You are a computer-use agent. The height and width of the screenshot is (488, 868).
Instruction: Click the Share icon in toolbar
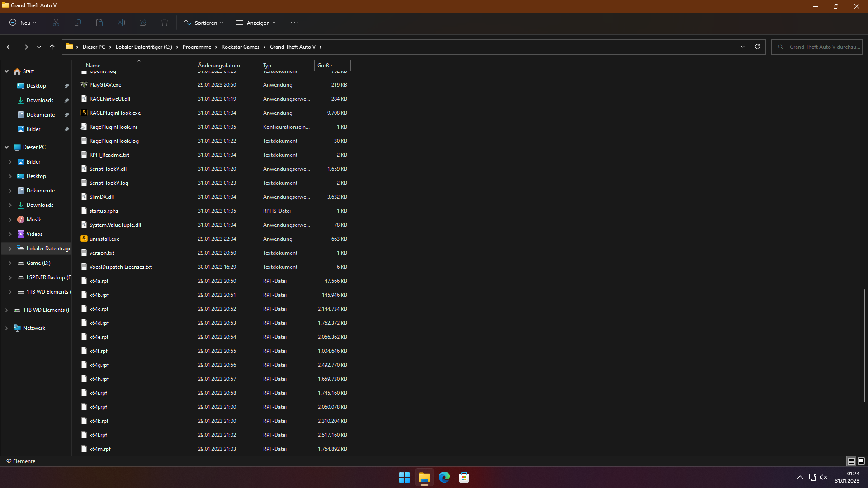click(x=143, y=23)
